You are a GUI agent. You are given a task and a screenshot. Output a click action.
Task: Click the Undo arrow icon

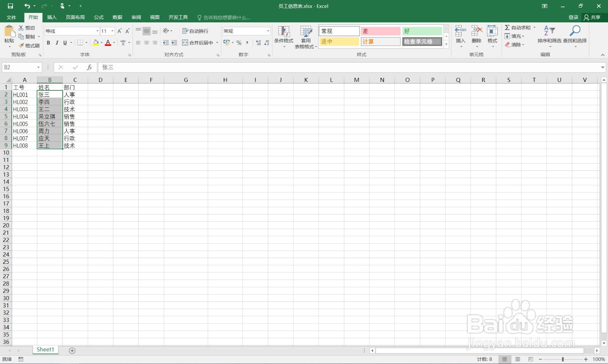coord(27,6)
